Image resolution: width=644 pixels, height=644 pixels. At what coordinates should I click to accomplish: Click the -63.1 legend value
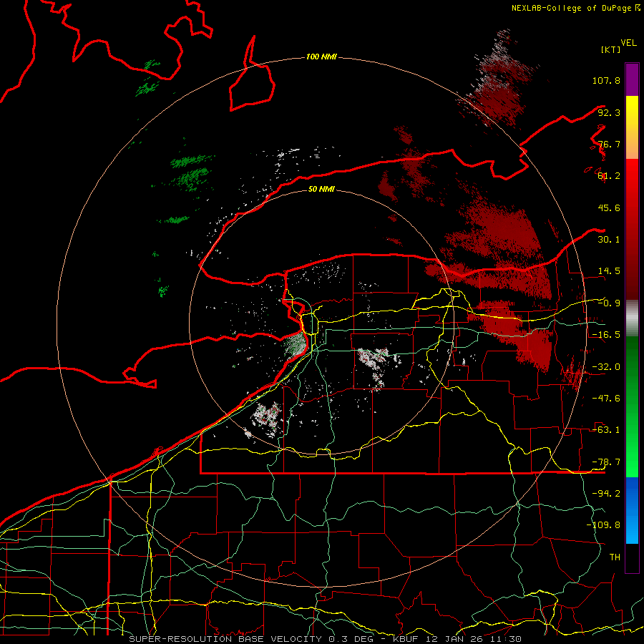[606, 430]
